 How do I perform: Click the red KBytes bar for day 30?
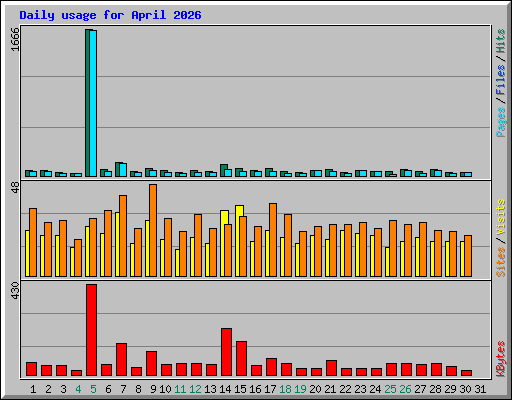pyautogui.click(x=466, y=373)
